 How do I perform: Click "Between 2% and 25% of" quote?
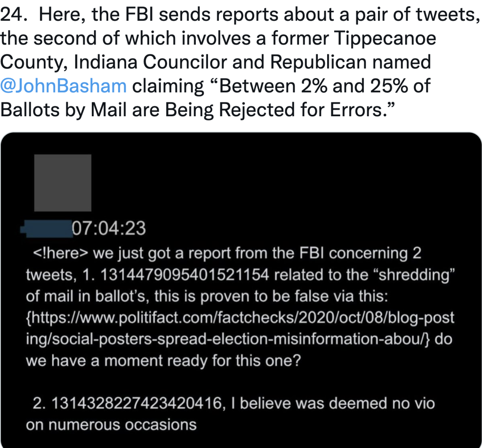(324, 86)
